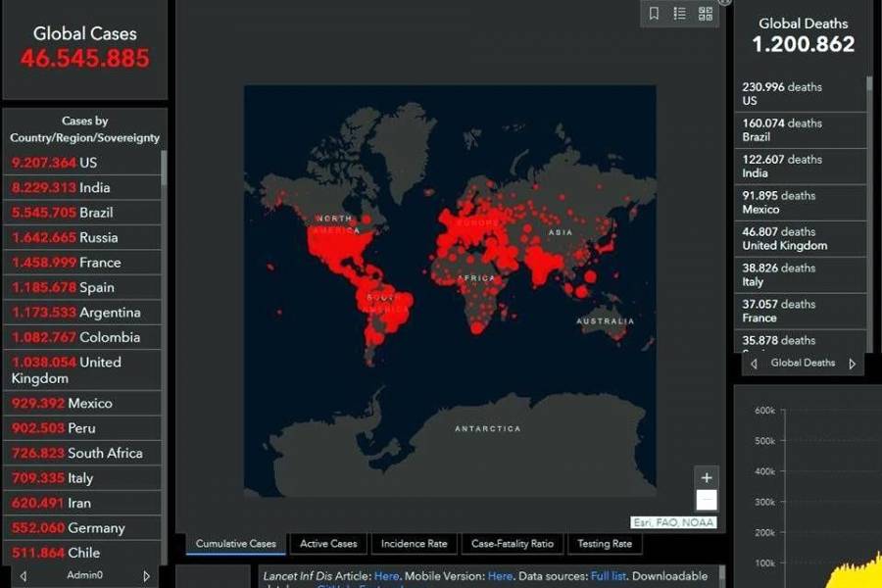Switch to Active Cases tab
The height and width of the screenshot is (588, 882).
pos(328,544)
